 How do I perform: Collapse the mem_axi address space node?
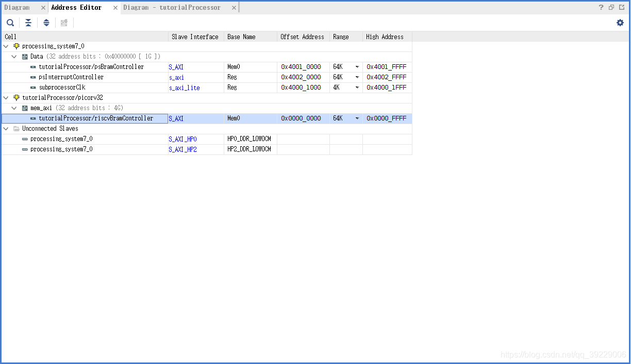(14, 108)
